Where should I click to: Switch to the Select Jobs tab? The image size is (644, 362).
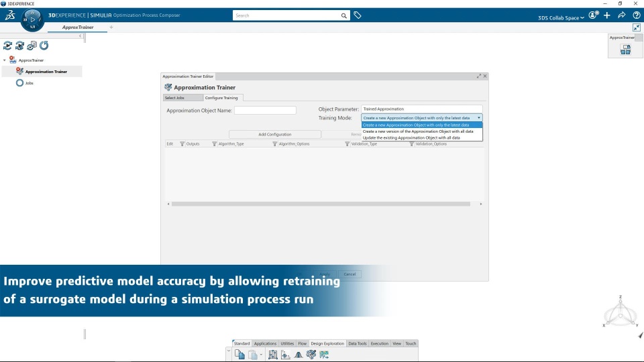[182, 98]
